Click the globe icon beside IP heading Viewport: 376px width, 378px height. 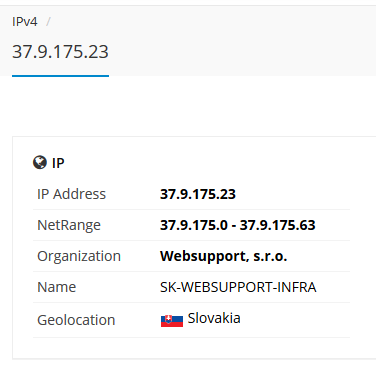(40, 163)
